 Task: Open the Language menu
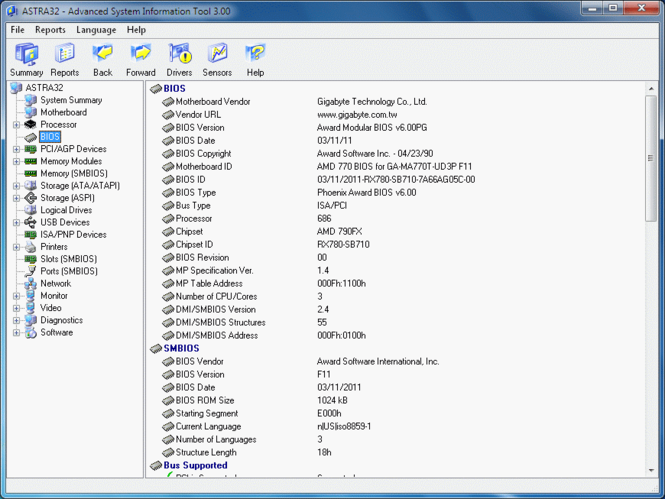click(96, 30)
